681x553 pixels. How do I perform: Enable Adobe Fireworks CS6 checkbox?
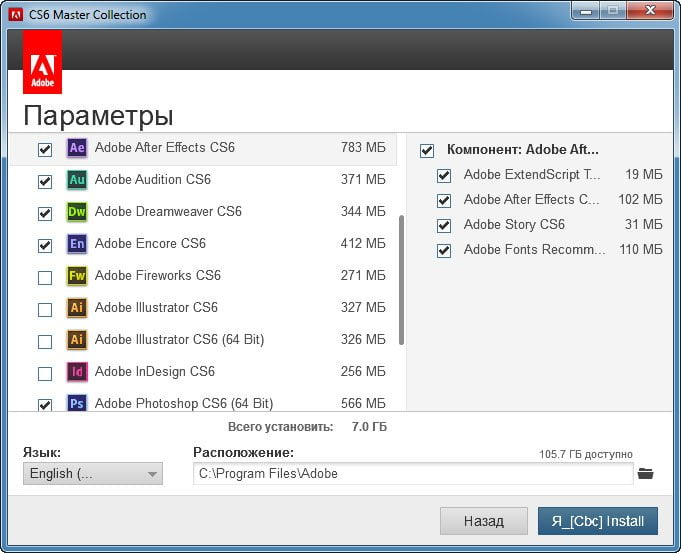click(45, 278)
